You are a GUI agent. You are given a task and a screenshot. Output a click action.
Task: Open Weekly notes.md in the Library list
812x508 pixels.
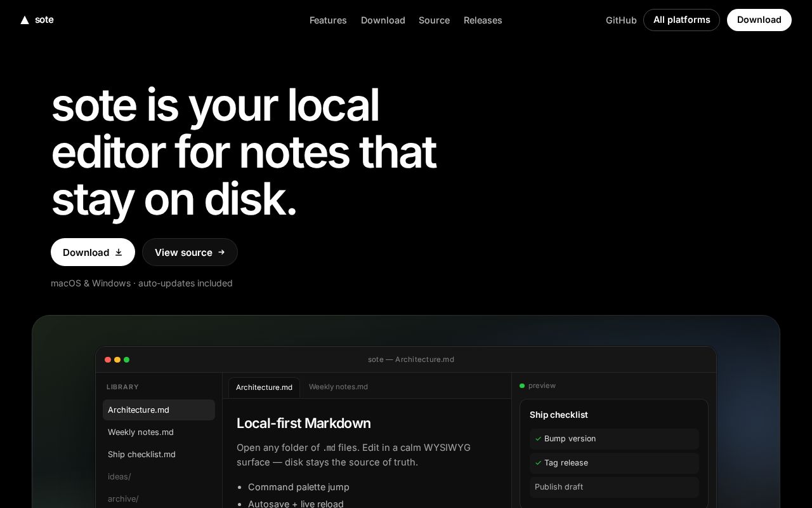159,432
